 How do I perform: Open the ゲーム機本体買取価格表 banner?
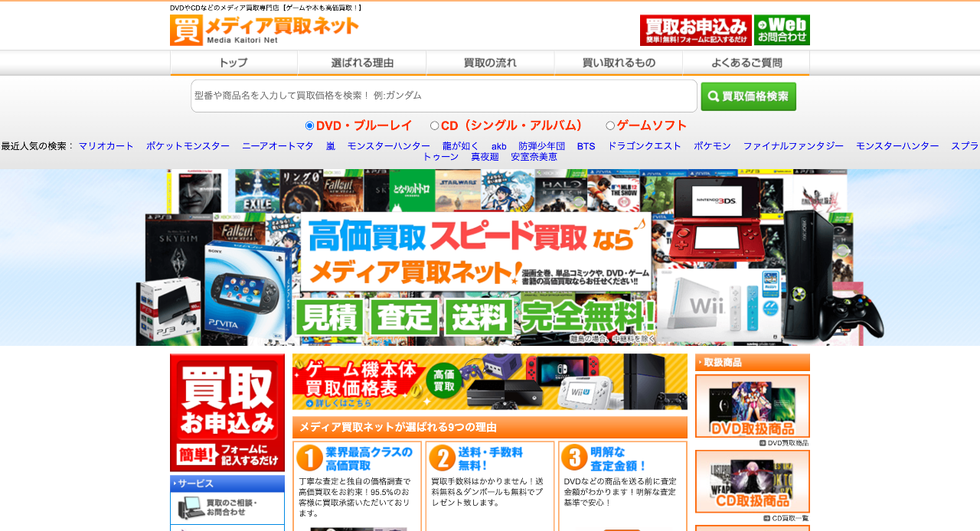490,382
